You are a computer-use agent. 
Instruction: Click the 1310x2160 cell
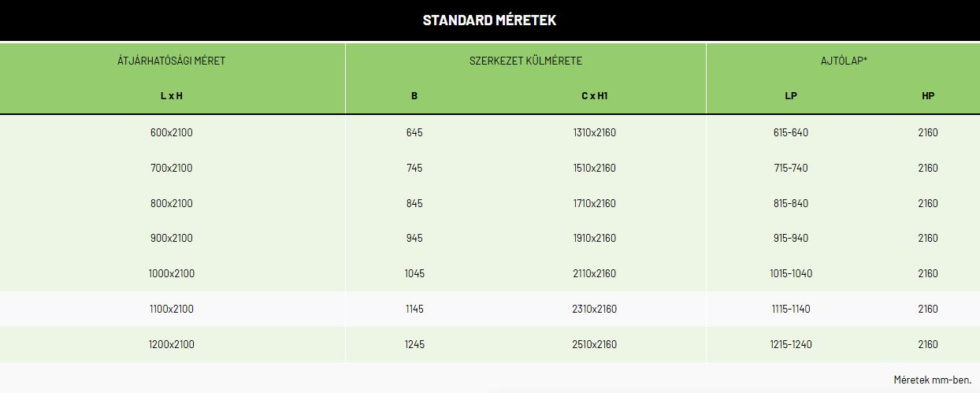point(595,132)
